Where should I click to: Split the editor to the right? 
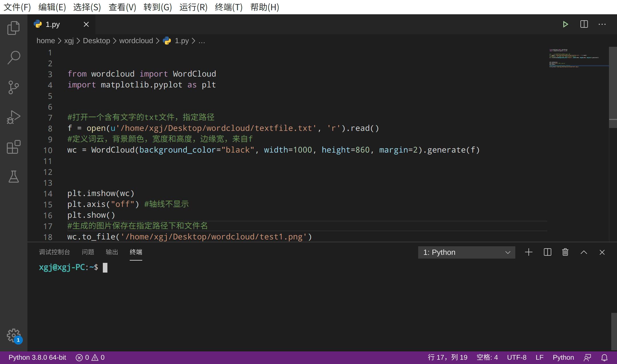point(584,24)
